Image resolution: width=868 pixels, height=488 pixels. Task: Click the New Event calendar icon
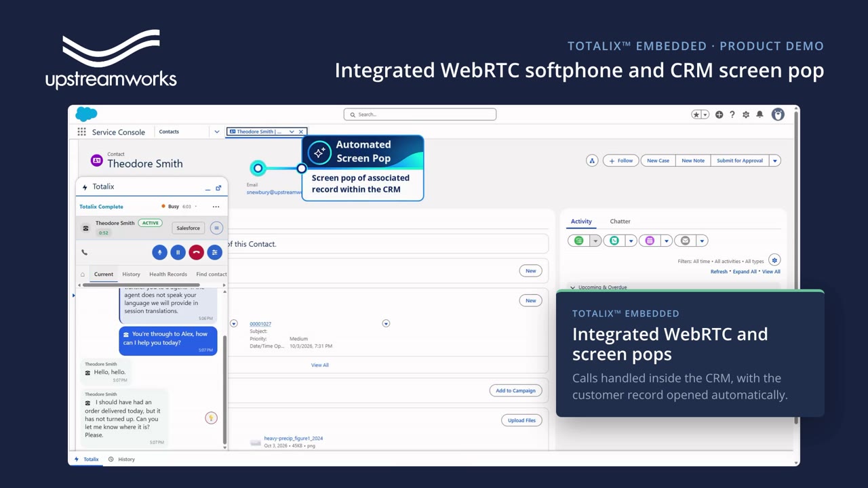[x=650, y=241]
